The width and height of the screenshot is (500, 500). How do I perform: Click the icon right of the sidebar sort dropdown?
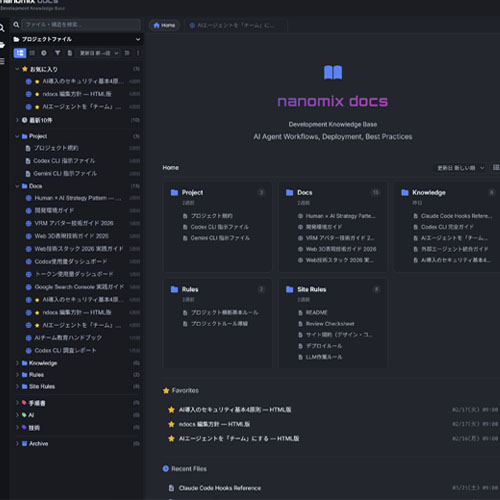127,53
